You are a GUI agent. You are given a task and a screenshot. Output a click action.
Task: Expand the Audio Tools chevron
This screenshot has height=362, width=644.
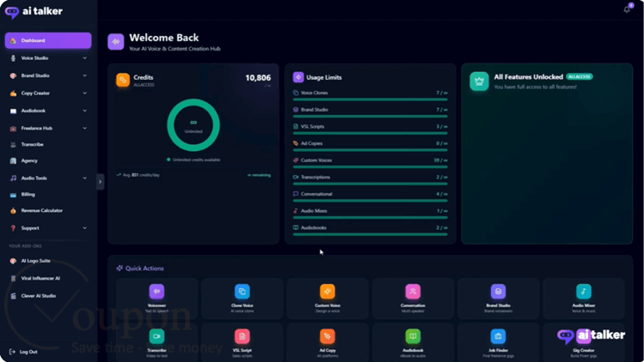coord(85,178)
